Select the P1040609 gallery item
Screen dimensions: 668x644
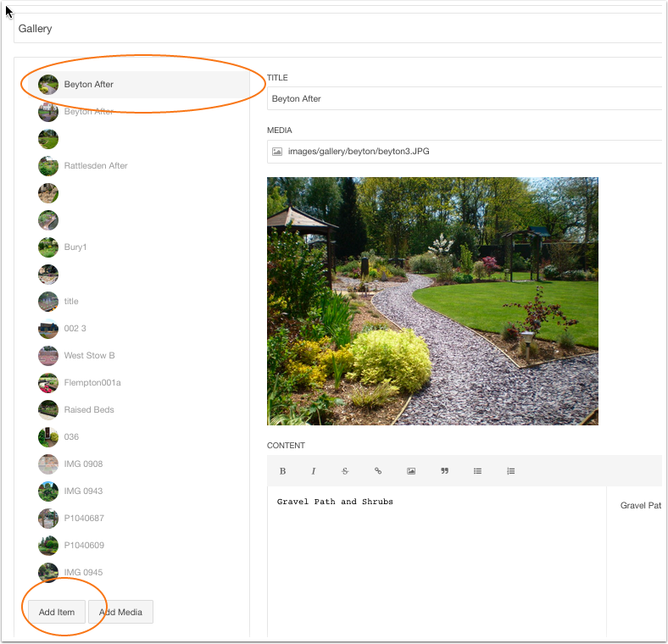138,545
